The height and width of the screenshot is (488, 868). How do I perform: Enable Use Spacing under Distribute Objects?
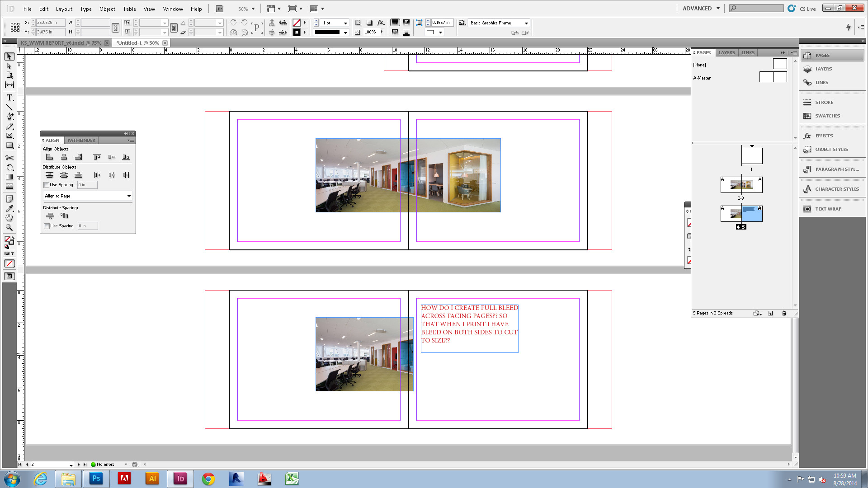click(x=47, y=185)
